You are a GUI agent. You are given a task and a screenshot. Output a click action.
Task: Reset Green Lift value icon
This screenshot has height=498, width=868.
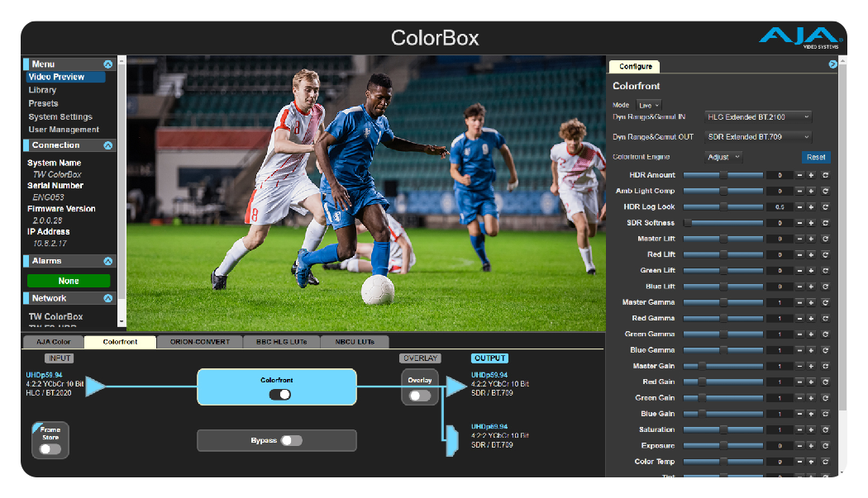(x=825, y=271)
